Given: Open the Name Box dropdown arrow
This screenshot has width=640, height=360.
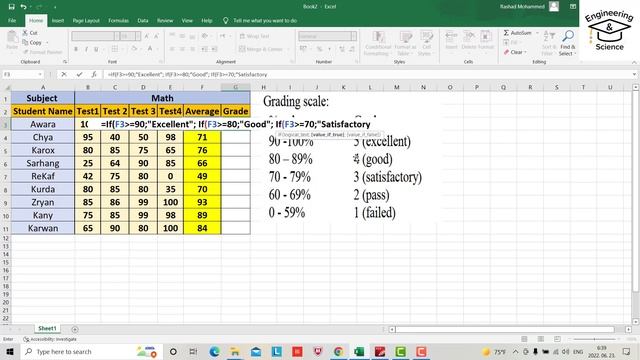Looking at the screenshot, I should (40, 74).
